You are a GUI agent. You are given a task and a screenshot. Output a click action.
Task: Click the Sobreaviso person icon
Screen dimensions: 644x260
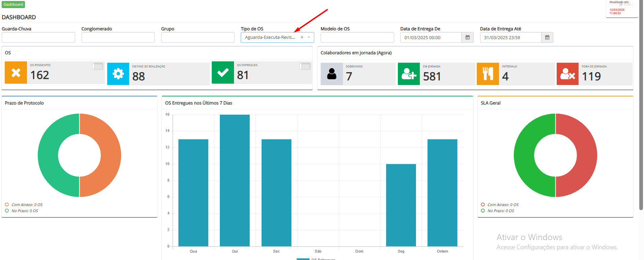point(331,74)
